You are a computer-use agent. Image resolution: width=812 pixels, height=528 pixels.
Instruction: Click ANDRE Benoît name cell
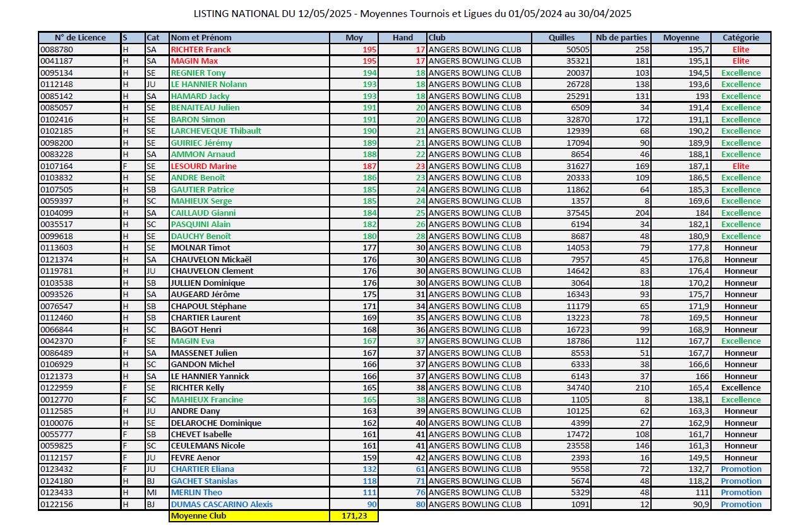[249, 177]
